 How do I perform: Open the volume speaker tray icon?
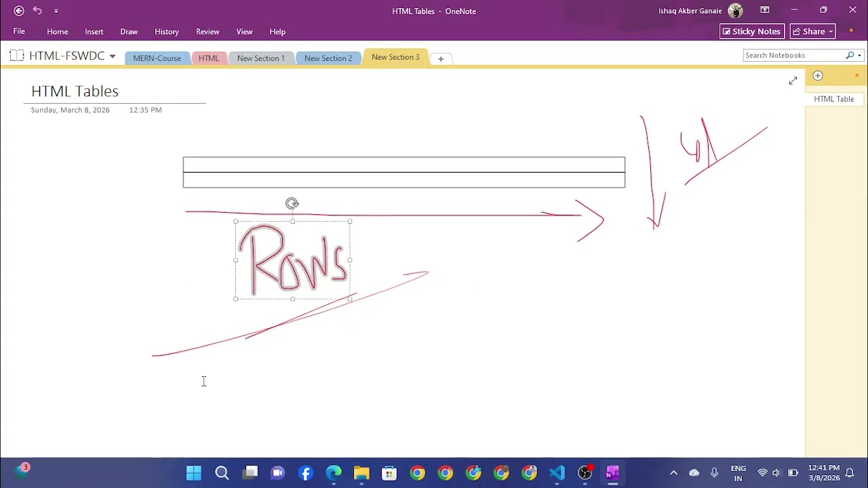pos(776,473)
